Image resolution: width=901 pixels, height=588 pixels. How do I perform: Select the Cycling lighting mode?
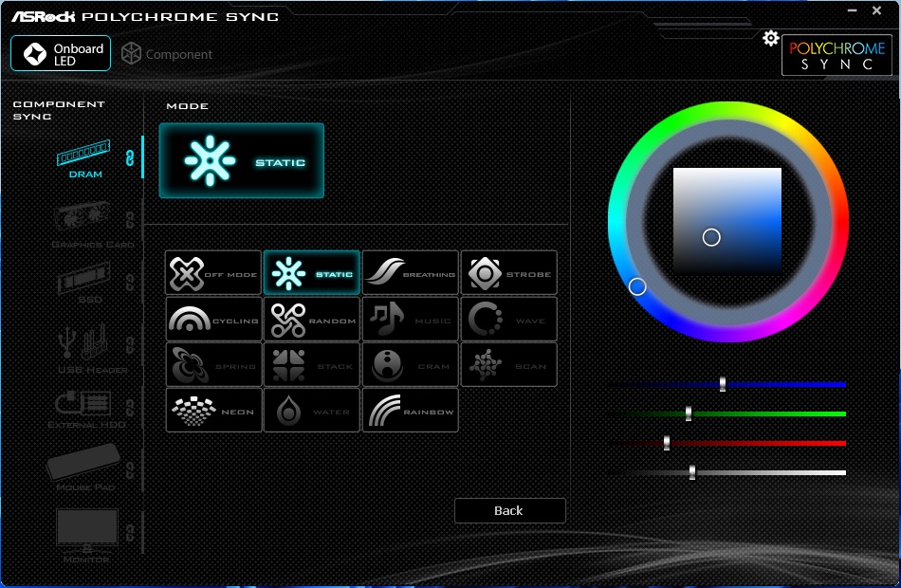pos(212,319)
